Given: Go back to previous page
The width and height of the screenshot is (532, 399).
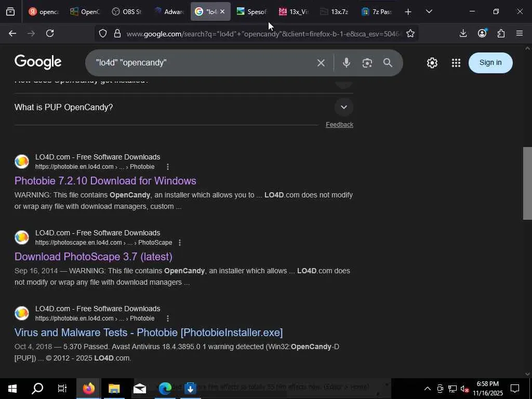Looking at the screenshot, I should click(12, 33).
